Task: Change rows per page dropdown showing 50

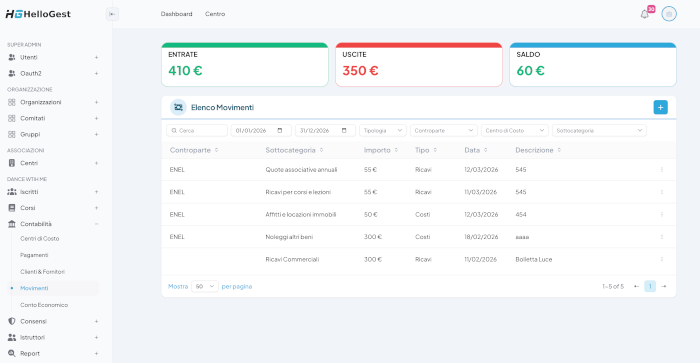Action: (x=204, y=286)
